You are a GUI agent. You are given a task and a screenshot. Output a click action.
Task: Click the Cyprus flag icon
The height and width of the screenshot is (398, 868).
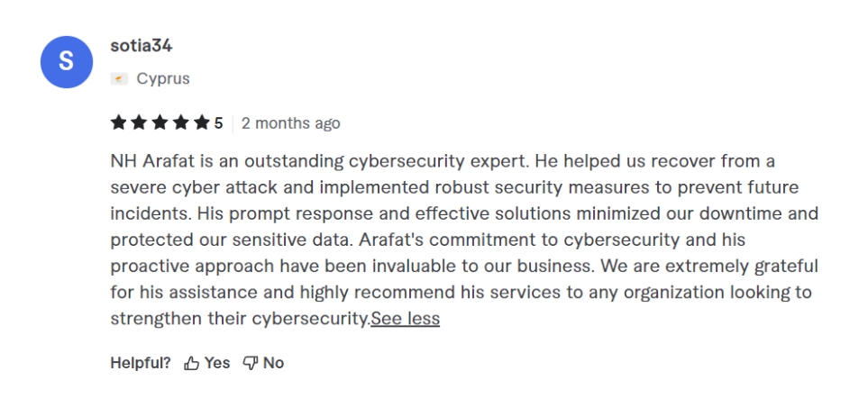pos(117,79)
